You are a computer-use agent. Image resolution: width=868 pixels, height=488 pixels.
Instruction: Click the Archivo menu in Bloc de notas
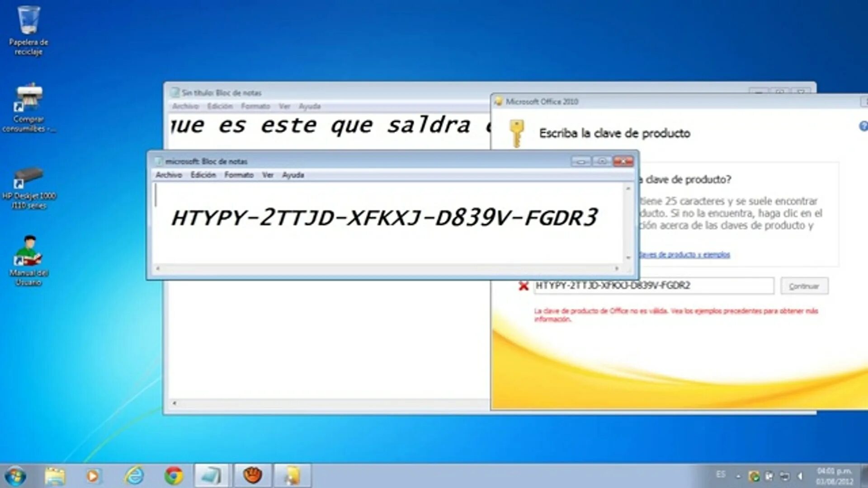click(x=168, y=174)
